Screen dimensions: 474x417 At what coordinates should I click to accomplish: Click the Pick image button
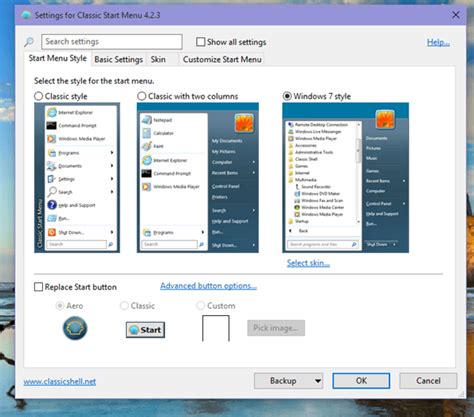276,328
